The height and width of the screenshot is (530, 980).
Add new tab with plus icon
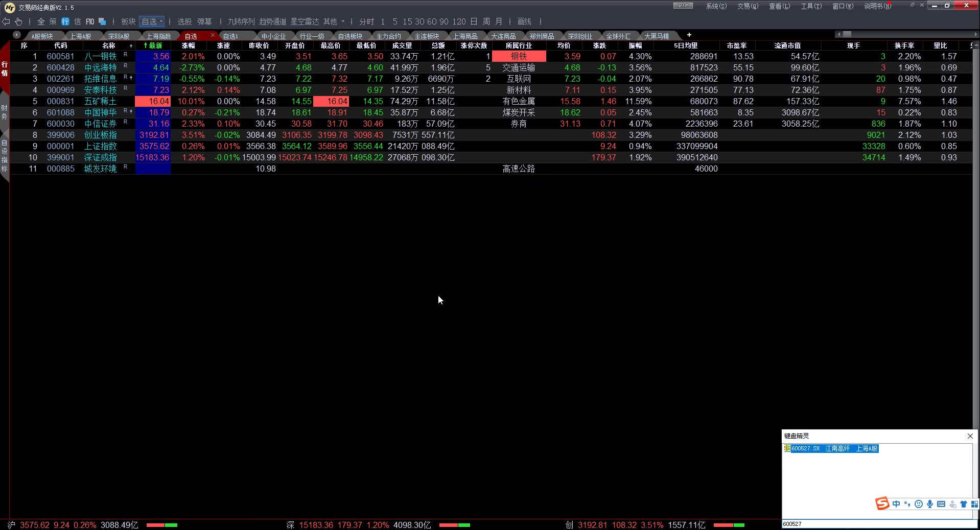tap(689, 35)
